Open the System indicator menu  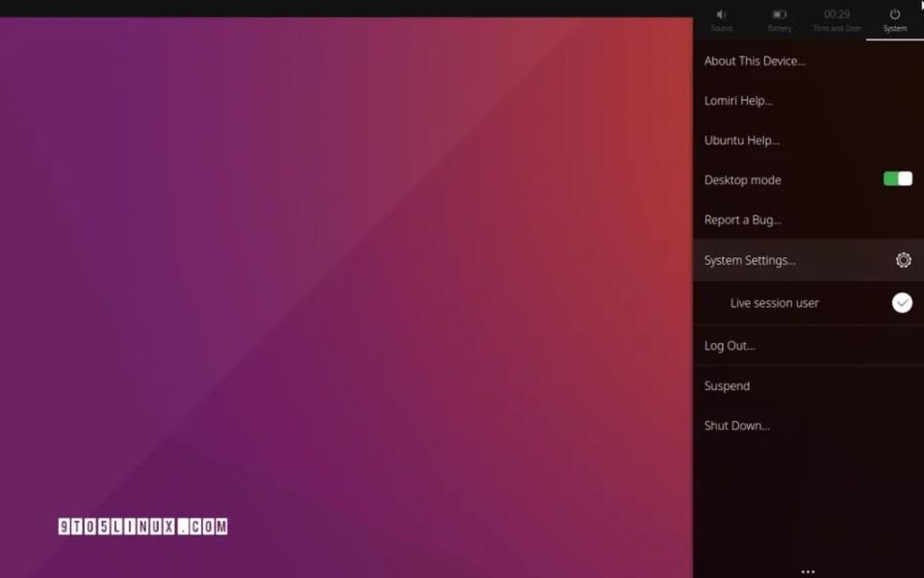click(894, 19)
